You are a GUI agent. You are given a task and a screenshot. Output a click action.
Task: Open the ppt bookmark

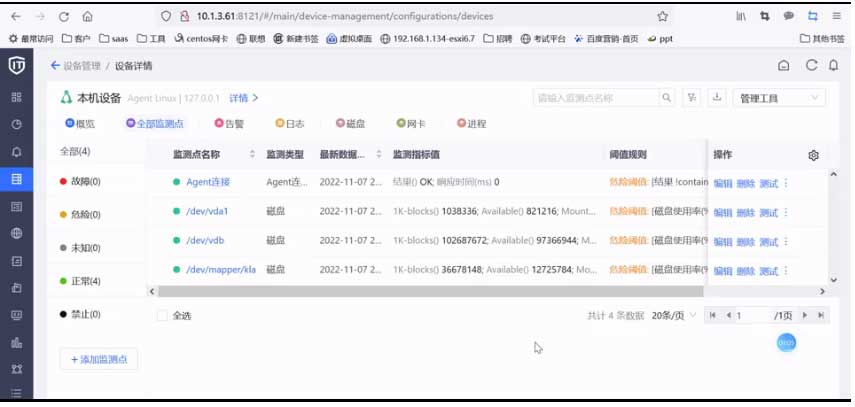pos(660,39)
